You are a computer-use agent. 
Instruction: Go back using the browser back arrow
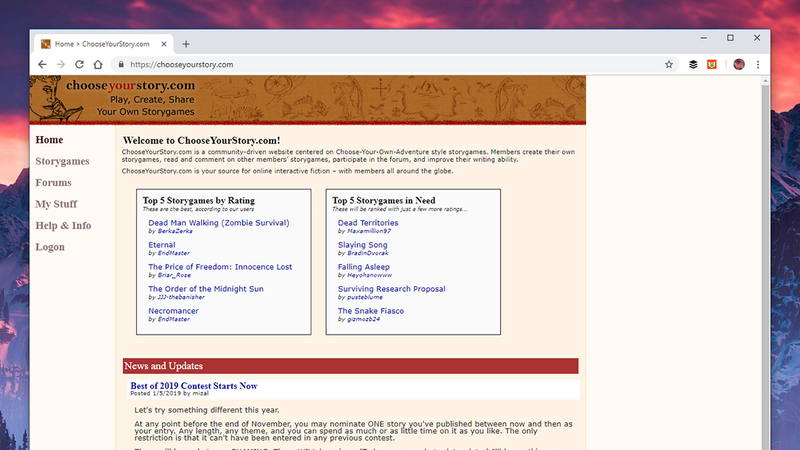coord(42,64)
